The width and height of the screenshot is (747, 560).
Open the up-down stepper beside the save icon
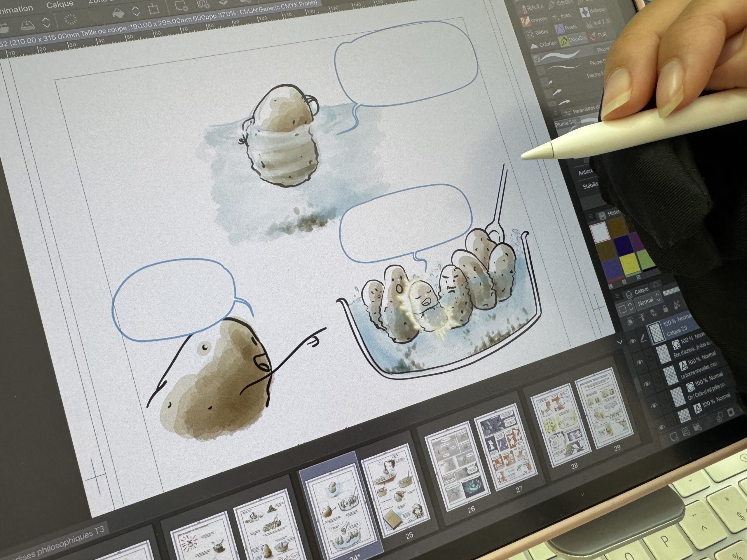click(x=46, y=22)
